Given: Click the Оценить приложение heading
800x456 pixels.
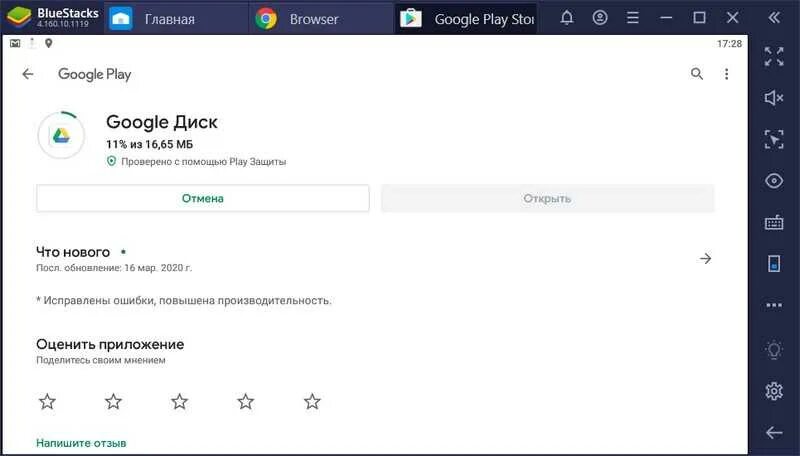Looking at the screenshot, I should [110, 344].
